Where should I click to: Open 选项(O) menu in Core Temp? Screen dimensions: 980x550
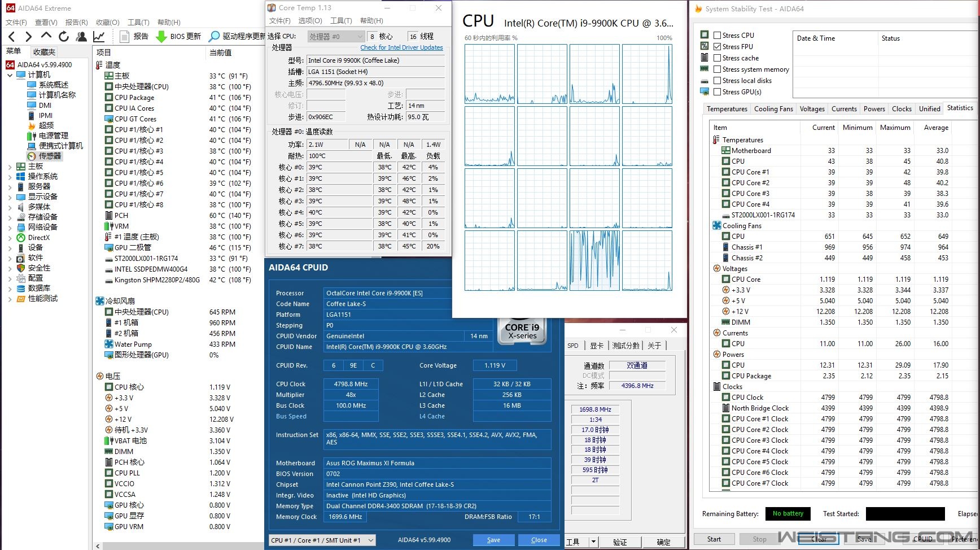click(310, 21)
